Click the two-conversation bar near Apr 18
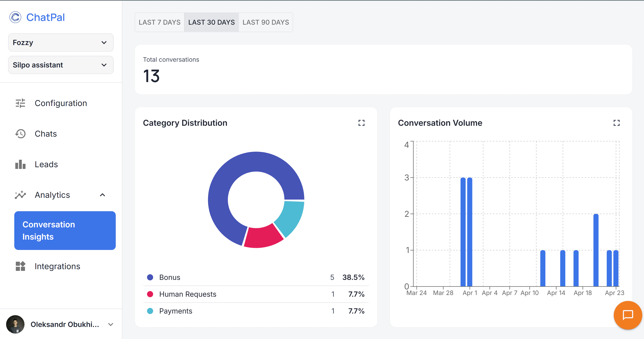 tap(596, 250)
